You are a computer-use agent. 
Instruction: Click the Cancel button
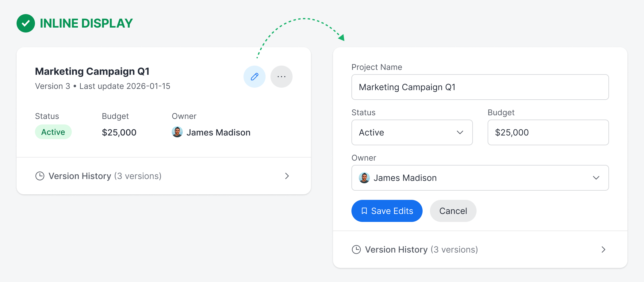(453, 211)
